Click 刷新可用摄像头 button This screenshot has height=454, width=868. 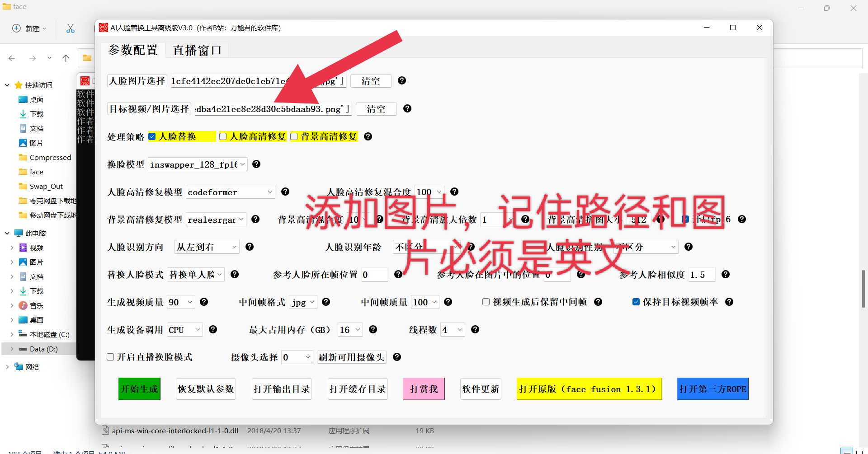351,357
